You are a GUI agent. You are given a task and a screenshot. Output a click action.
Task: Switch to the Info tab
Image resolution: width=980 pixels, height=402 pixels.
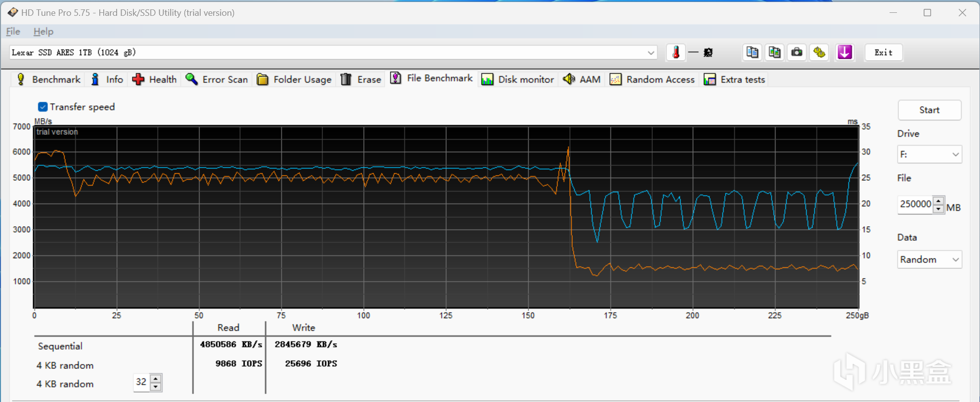[x=107, y=80]
